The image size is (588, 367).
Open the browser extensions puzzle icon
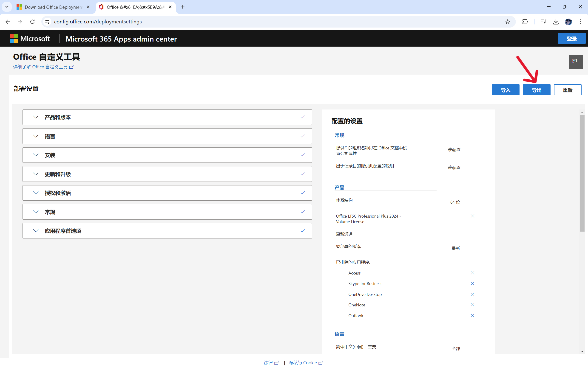(x=525, y=22)
